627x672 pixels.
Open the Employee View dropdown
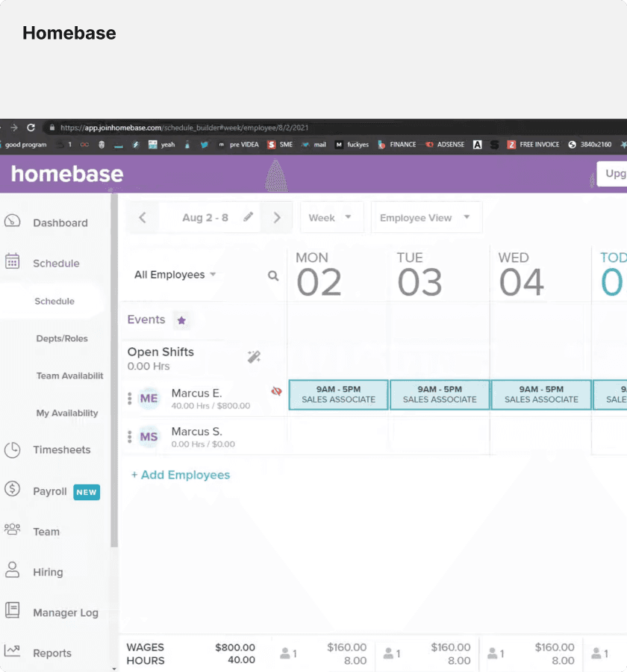tap(426, 217)
